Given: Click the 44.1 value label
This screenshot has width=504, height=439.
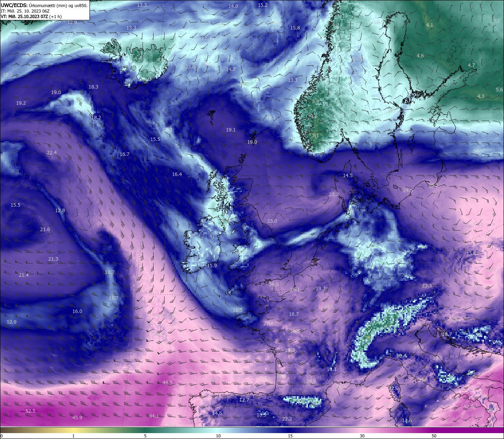Looking at the screenshot, I should (x=154, y=416).
